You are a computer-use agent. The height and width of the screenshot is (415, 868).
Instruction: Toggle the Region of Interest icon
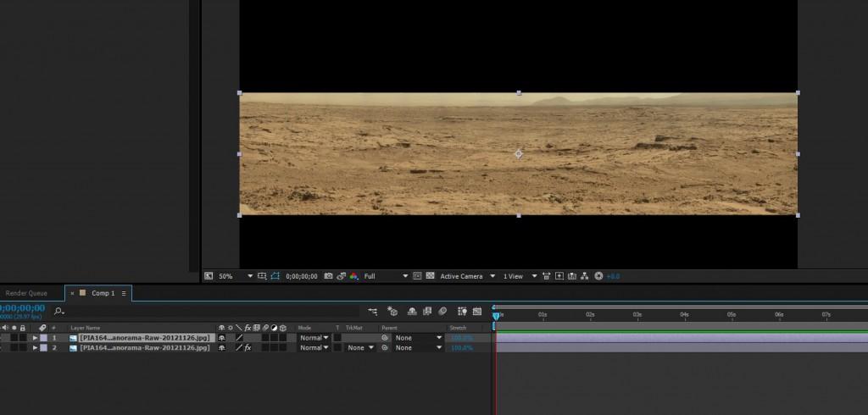(x=418, y=276)
